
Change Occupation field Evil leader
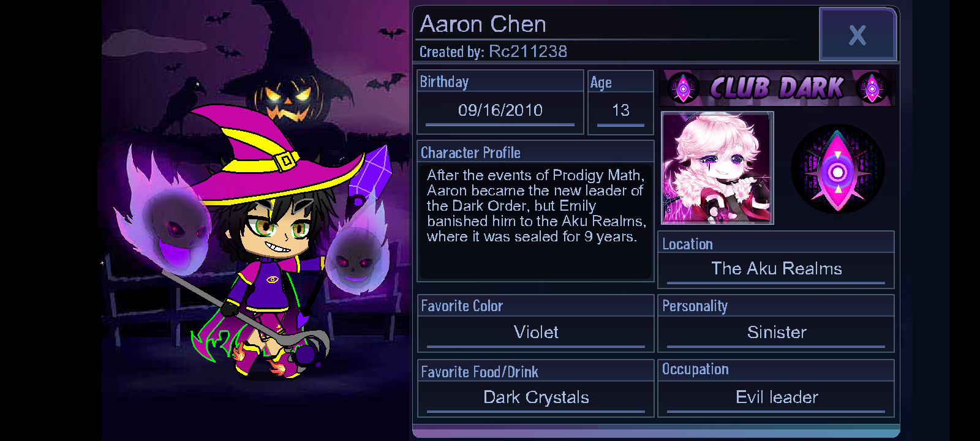click(x=776, y=398)
